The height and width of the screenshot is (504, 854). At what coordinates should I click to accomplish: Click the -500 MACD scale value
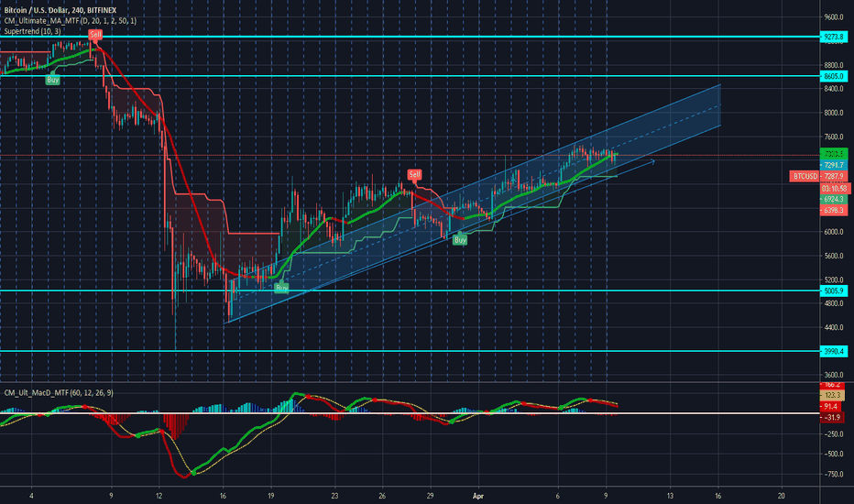tap(832, 454)
